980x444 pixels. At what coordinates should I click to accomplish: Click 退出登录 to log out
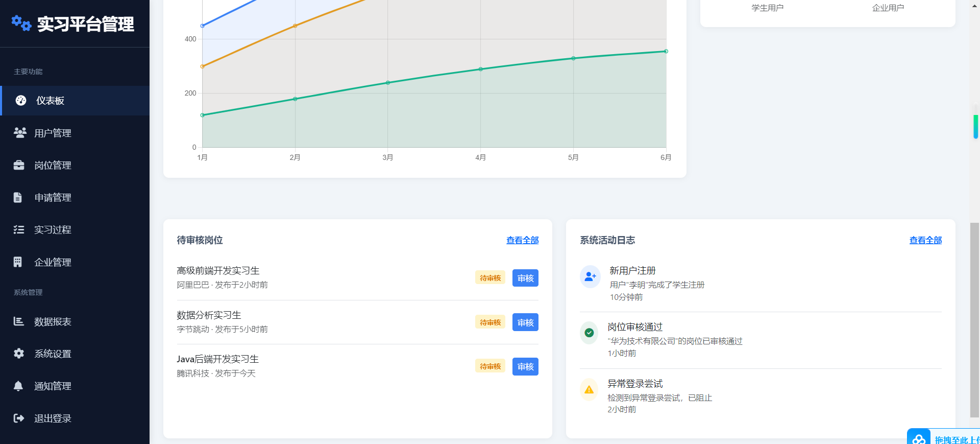pyautogui.click(x=75, y=418)
